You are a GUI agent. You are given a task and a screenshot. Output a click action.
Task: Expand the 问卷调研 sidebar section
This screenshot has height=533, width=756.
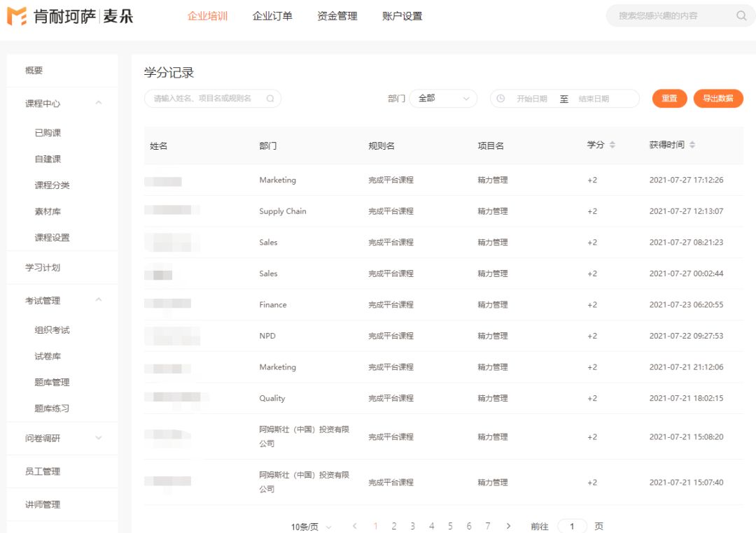coord(98,438)
